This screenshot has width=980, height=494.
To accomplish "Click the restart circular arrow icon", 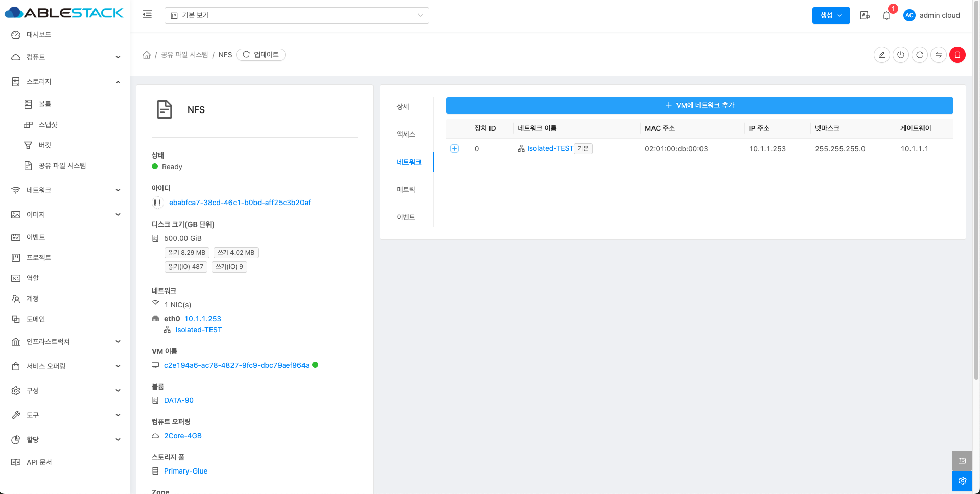I will [x=919, y=55].
